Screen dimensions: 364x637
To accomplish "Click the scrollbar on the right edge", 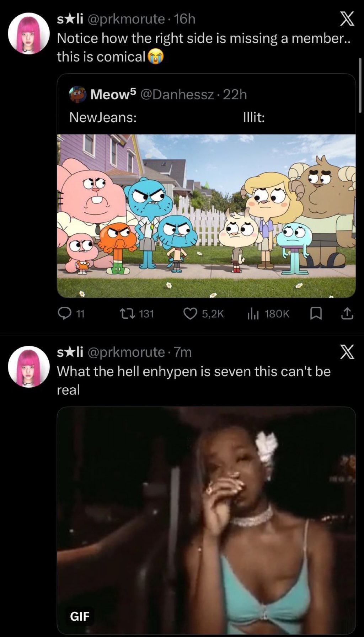I will tap(360, 85).
